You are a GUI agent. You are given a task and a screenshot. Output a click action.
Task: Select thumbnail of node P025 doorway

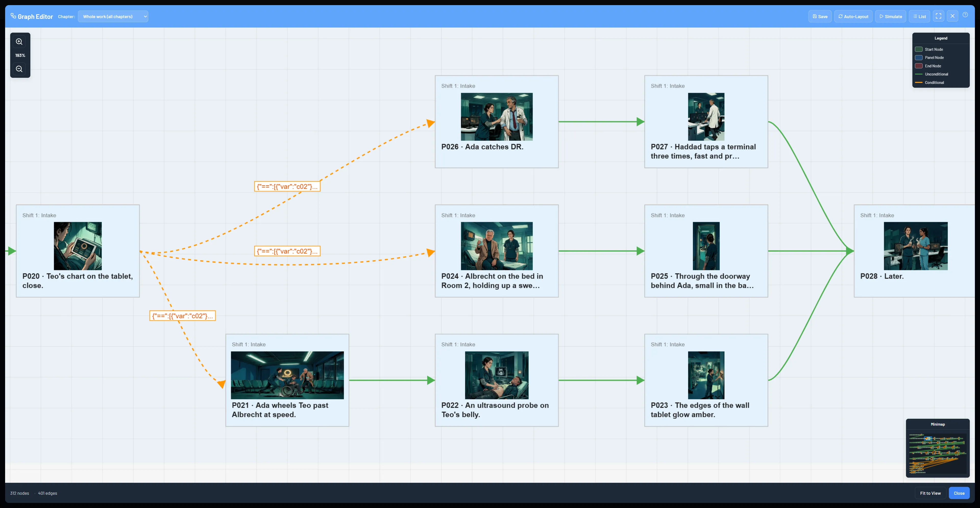706,246
